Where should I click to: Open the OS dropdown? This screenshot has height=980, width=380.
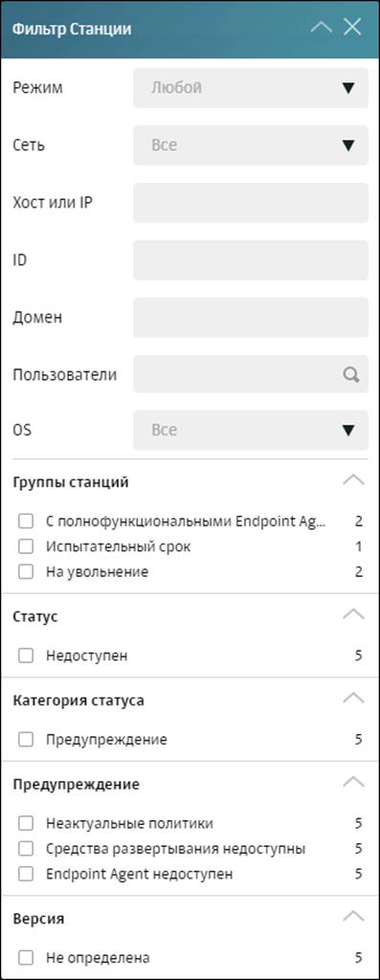(x=251, y=430)
